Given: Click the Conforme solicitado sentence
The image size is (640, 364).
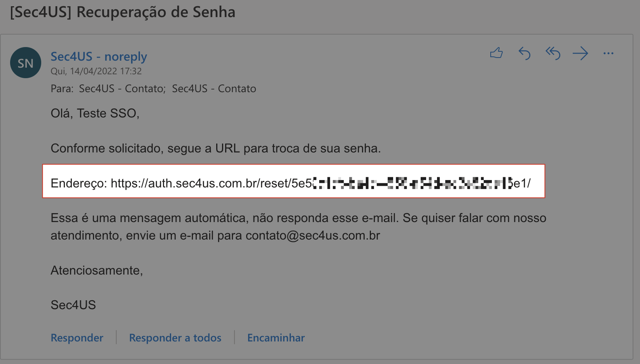Looking at the screenshot, I should tap(215, 149).
